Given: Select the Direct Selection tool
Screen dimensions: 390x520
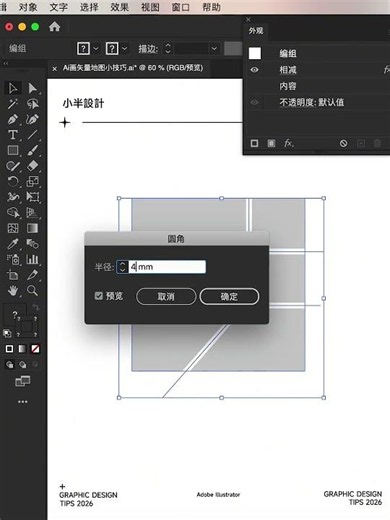Looking at the screenshot, I should point(32,88).
